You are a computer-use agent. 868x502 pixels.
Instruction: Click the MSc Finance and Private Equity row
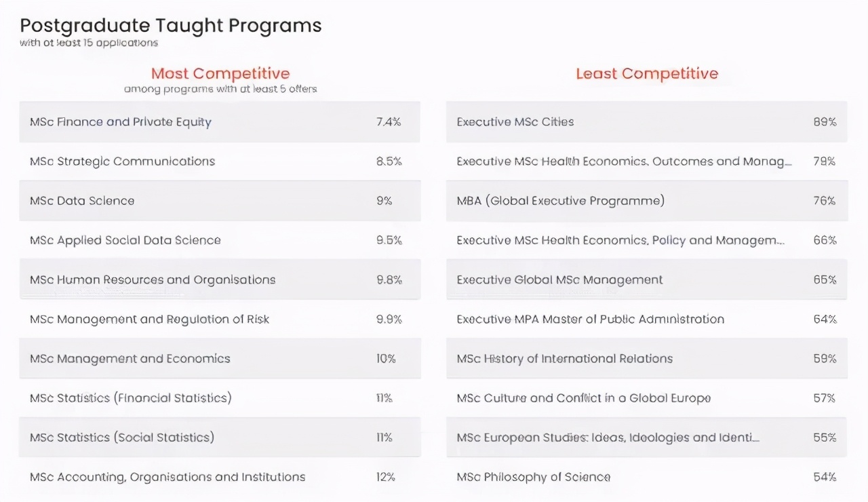coord(121,122)
